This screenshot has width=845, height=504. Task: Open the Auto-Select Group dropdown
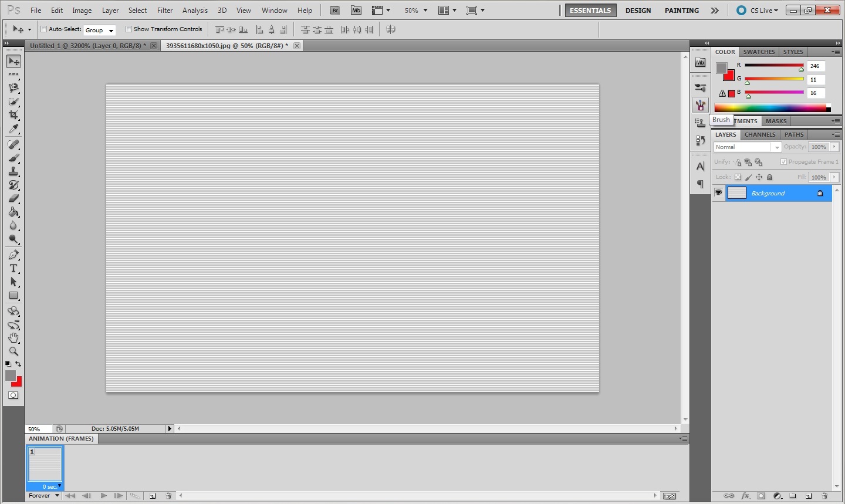click(99, 30)
